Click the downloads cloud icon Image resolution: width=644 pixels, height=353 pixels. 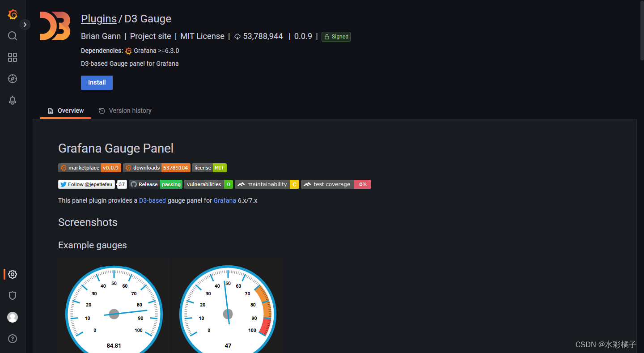coord(237,37)
